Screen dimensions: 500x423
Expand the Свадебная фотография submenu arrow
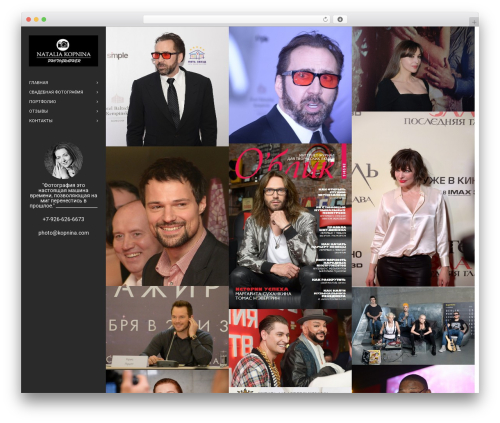97,92
